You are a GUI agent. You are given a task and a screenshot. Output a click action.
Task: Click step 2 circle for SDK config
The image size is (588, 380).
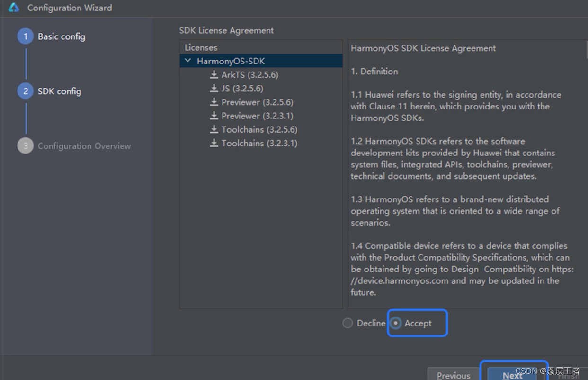(x=26, y=91)
